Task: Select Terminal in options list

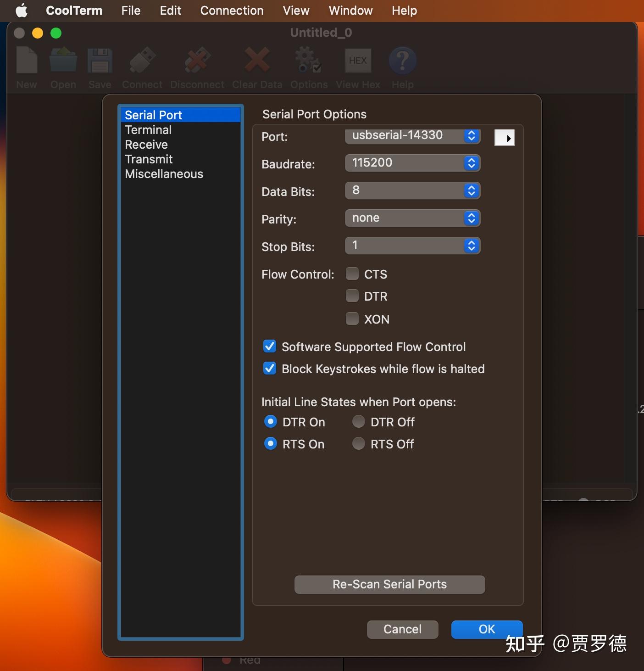Action: click(x=180, y=130)
